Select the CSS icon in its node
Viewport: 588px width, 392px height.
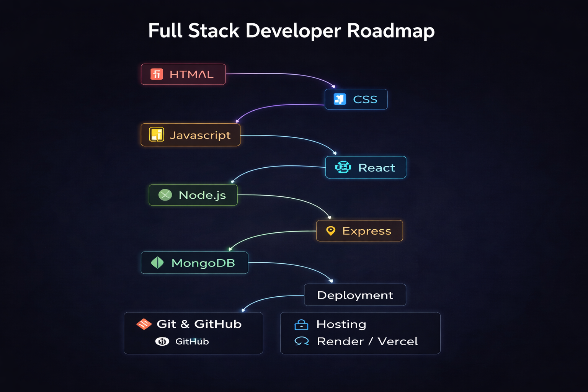[340, 99]
